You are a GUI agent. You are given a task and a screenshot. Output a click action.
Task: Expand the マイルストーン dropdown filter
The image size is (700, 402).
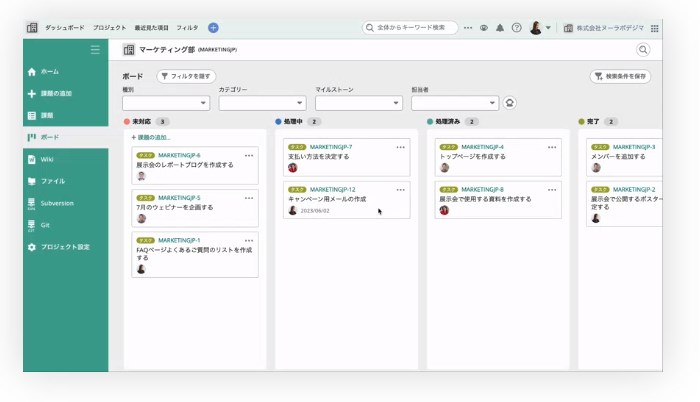pos(359,102)
